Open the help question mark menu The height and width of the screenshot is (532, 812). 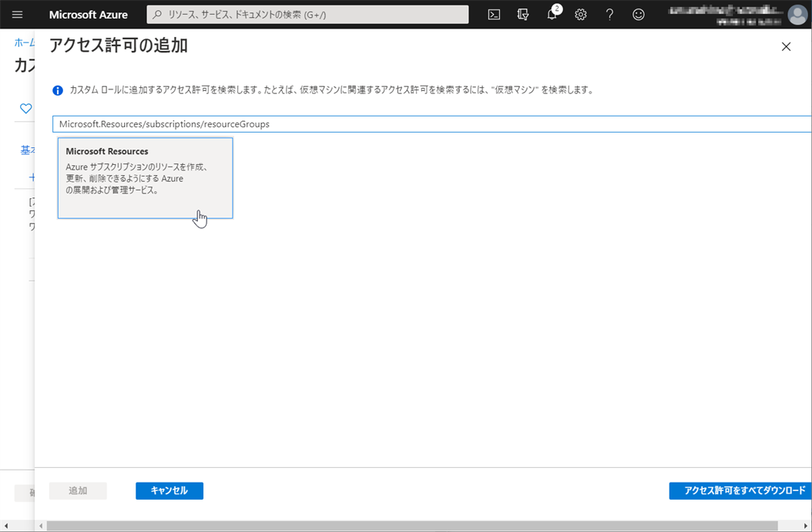tap(609, 15)
